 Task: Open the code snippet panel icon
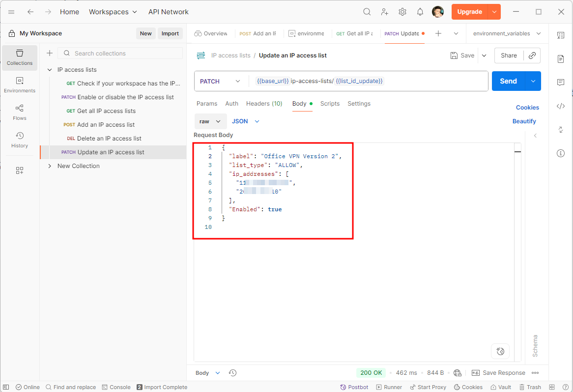point(561,106)
